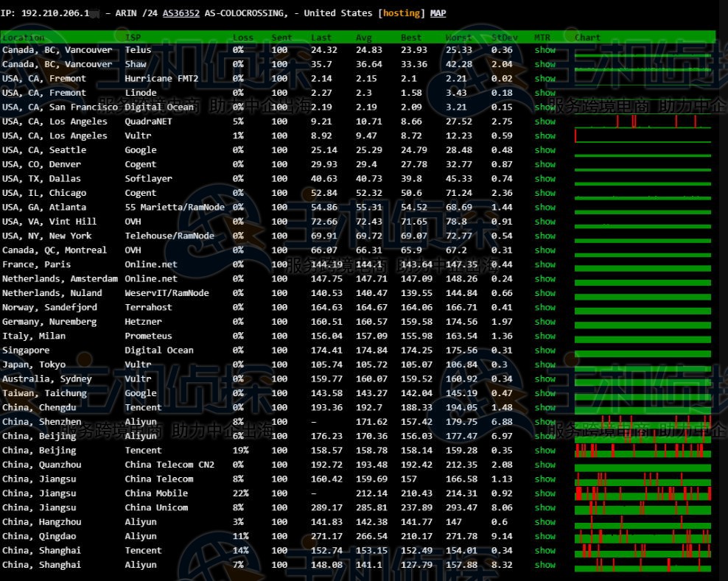Show MTR for Hetzner Nuremberg row
The height and width of the screenshot is (581, 728).
(545, 322)
